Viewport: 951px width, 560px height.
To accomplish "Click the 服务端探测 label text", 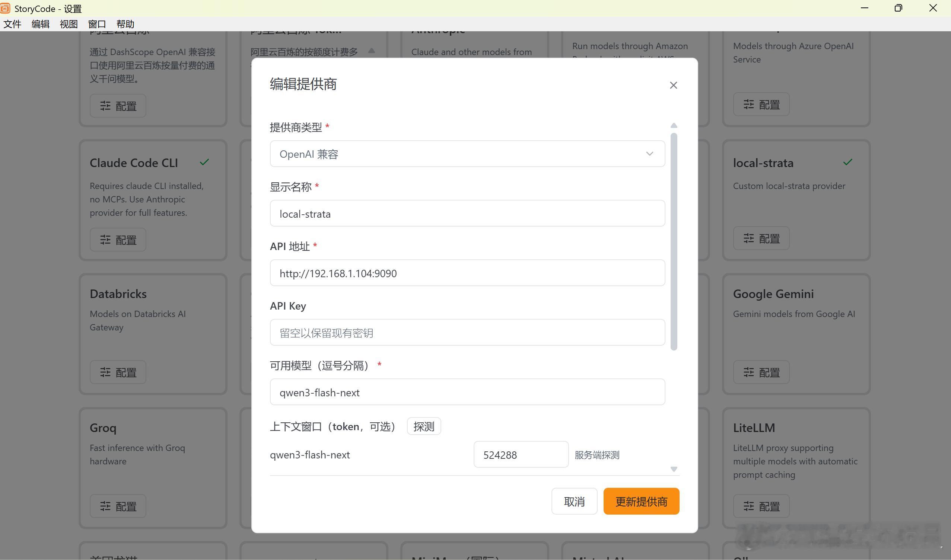I will pyautogui.click(x=597, y=455).
